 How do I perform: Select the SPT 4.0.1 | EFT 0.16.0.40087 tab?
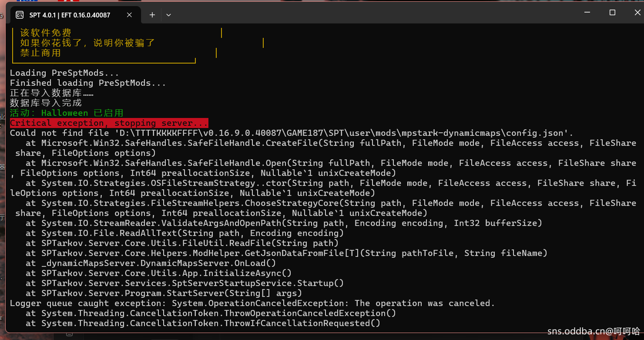click(70, 15)
